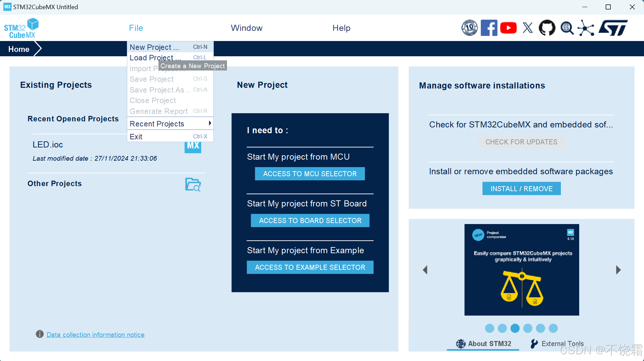The height and width of the screenshot is (361, 644).
Task: Click the Other Projects label
Action: (x=55, y=183)
